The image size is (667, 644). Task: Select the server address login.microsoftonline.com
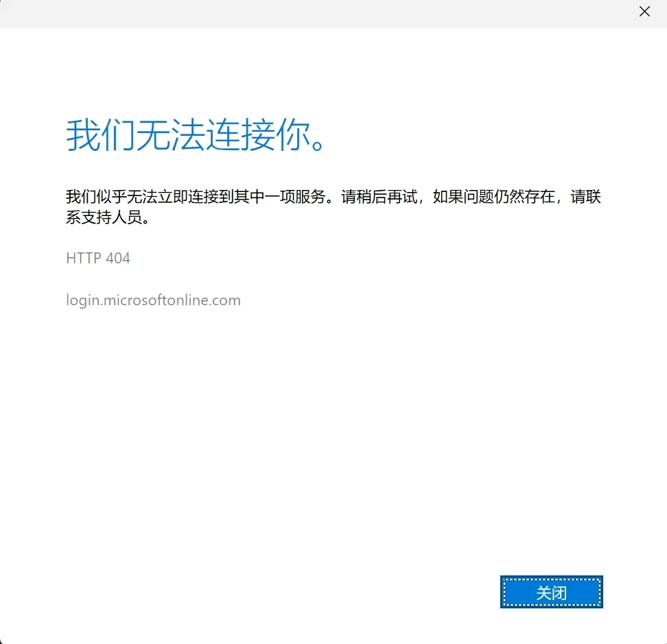click(152, 300)
